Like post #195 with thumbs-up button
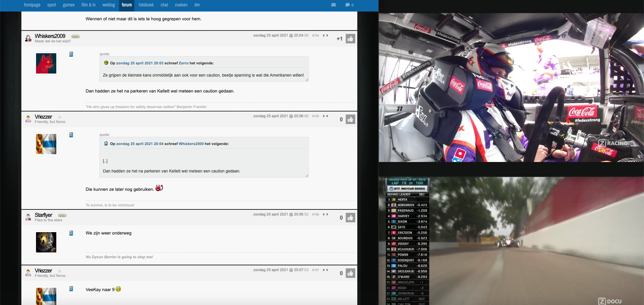This screenshot has width=644, height=305. pos(351,119)
